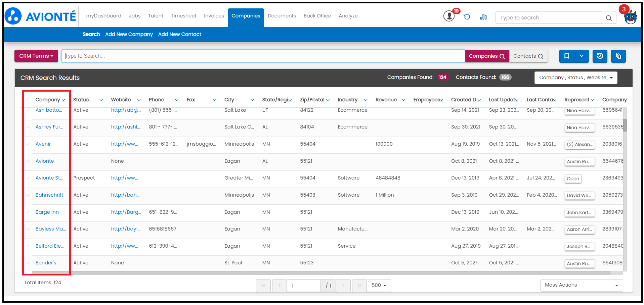Open the Documents tab
Viewport: 644px width, 305px height.
tap(282, 16)
